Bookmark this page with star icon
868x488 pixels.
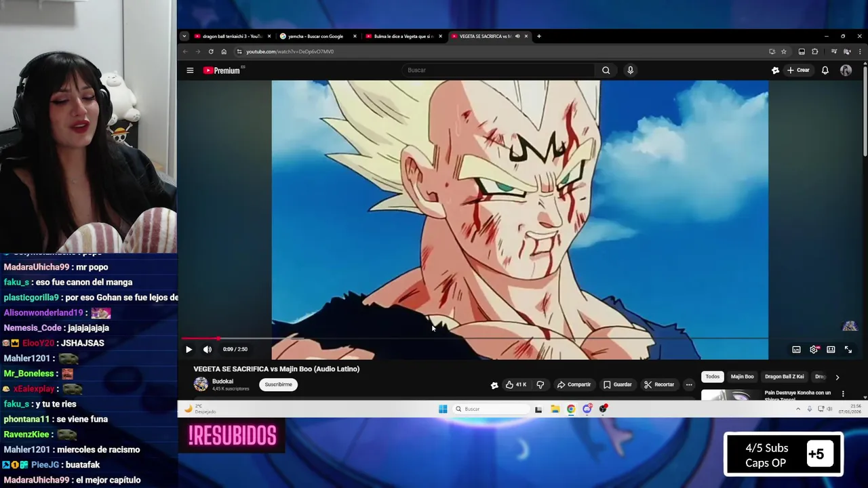pyautogui.click(x=783, y=52)
